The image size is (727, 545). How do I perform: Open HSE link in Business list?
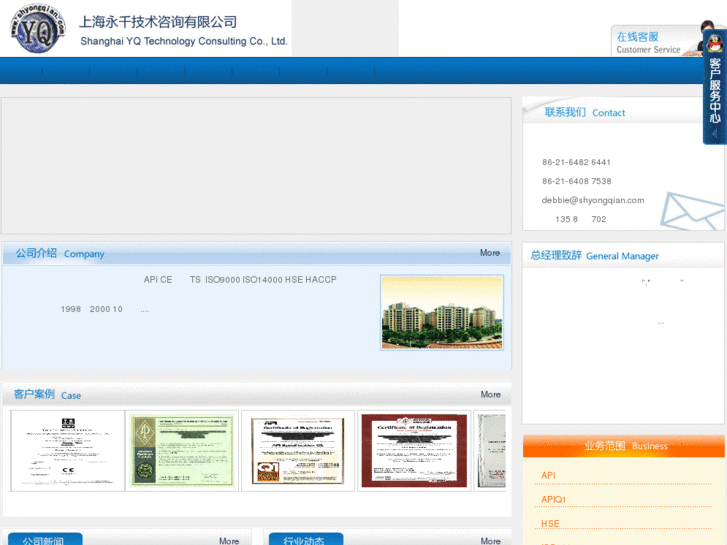point(550,523)
